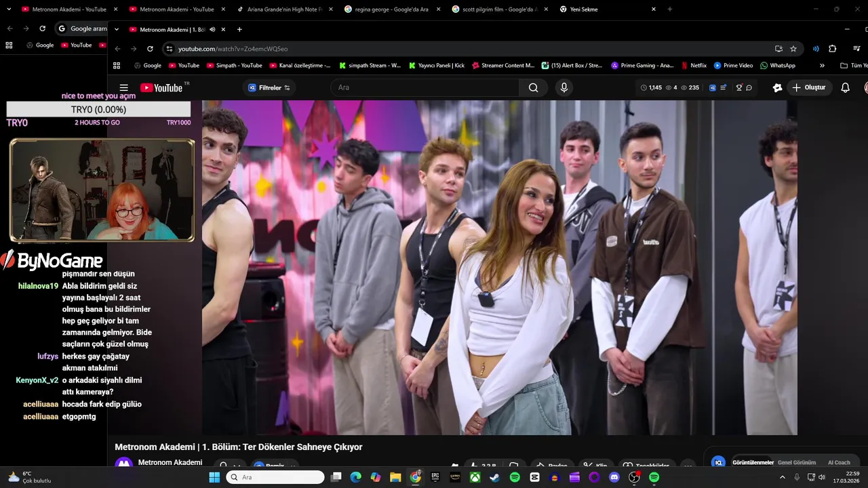This screenshot has width=868, height=488.
Task: Open CapCut from the taskbar
Action: click(534, 477)
